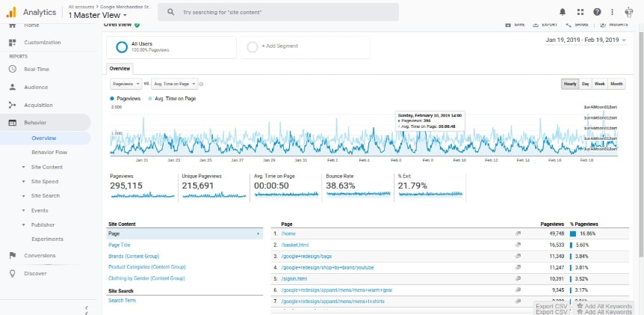Screen dimensions: 644x315
Task: Open the shop+by+brand/youtube page link
Action: click(328, 267)
